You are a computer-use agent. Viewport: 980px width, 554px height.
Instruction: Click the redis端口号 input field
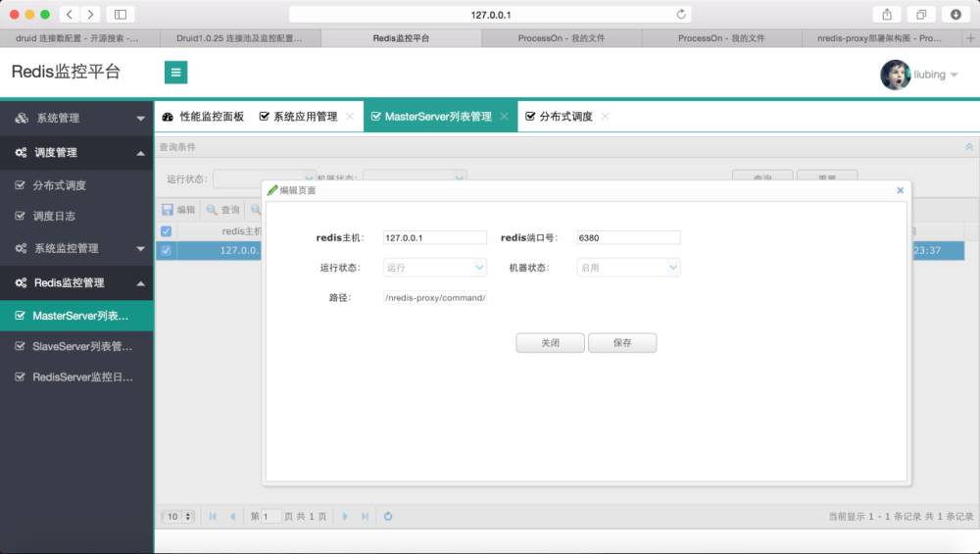click(629, 237)
